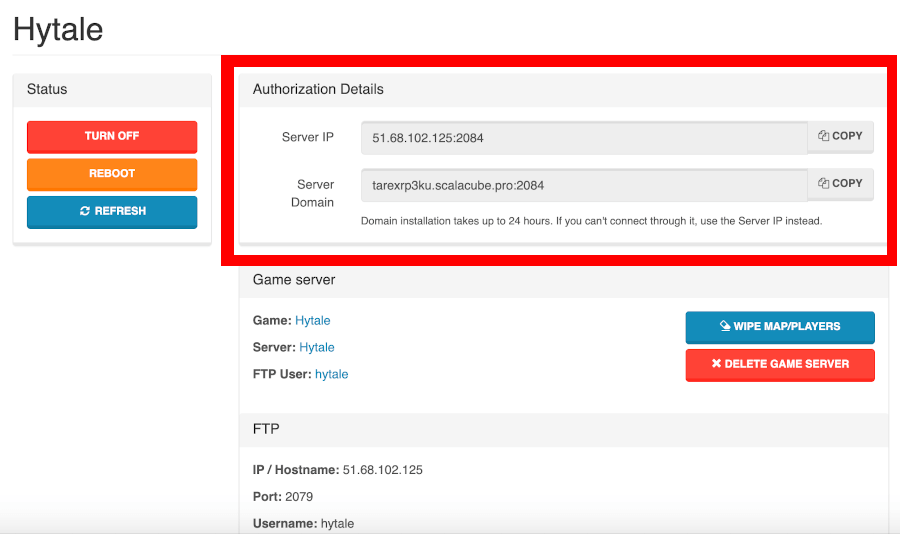
Task: Open the Hytale game link
Action: [x=312, y=320]
